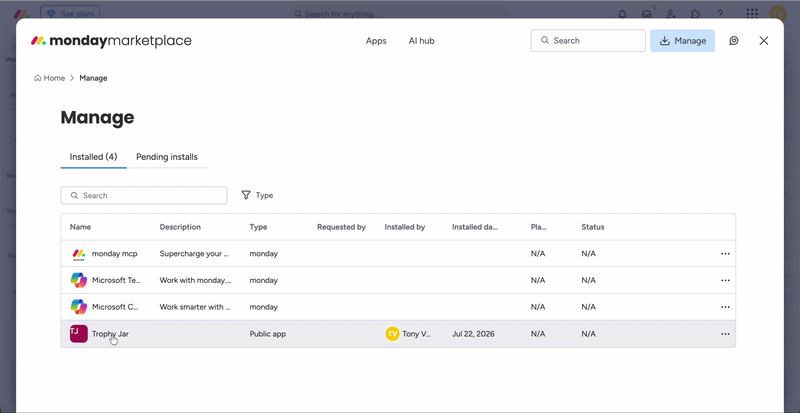The height and width of the screenshot is (413, 800).
Task: Focus Search for anything field in background
Action: tap(400, 14)
